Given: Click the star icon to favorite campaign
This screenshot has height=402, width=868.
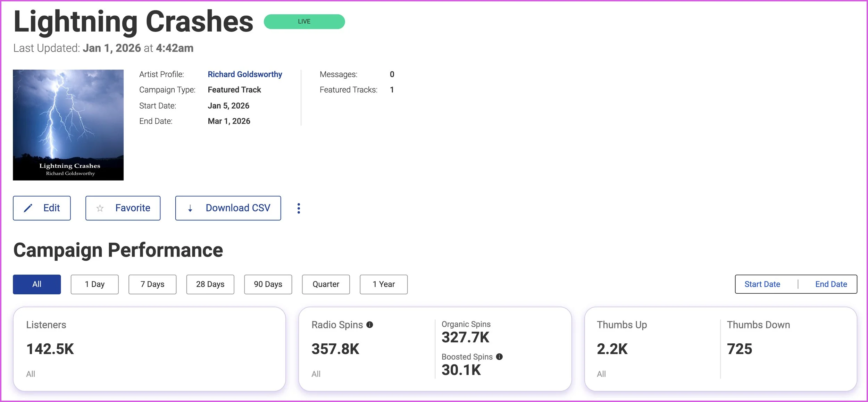Looking at the screenshot, I should point(100,208).
